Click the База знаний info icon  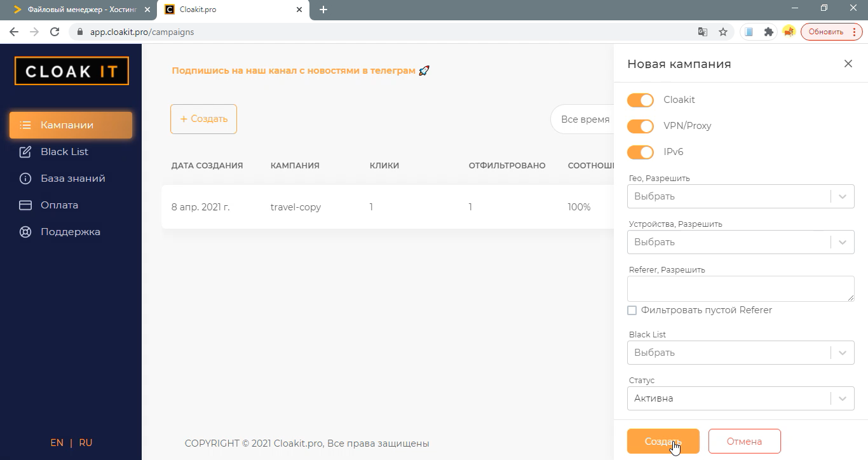coord(24,178)
